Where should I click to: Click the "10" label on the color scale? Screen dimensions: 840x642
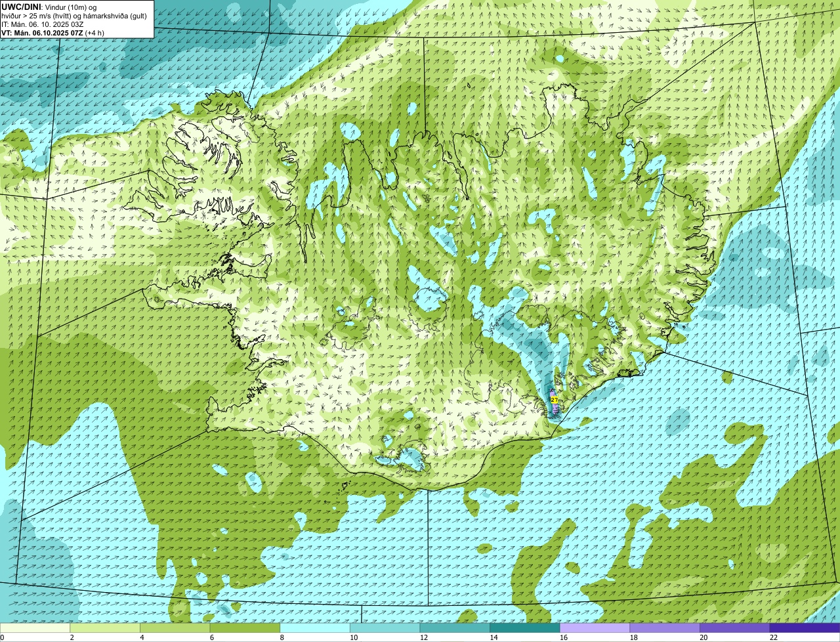click(x=354, y=637)
